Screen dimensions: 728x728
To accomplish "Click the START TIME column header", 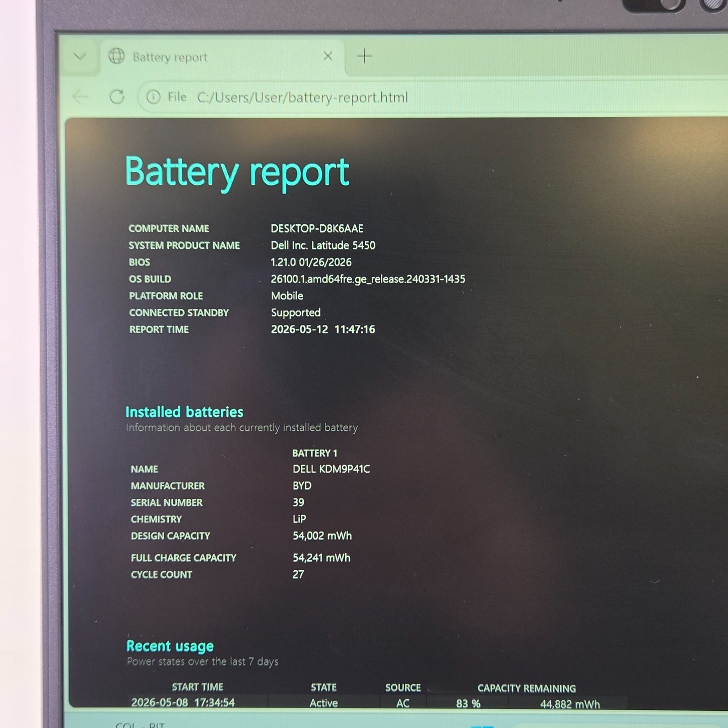I will [197, 687].
